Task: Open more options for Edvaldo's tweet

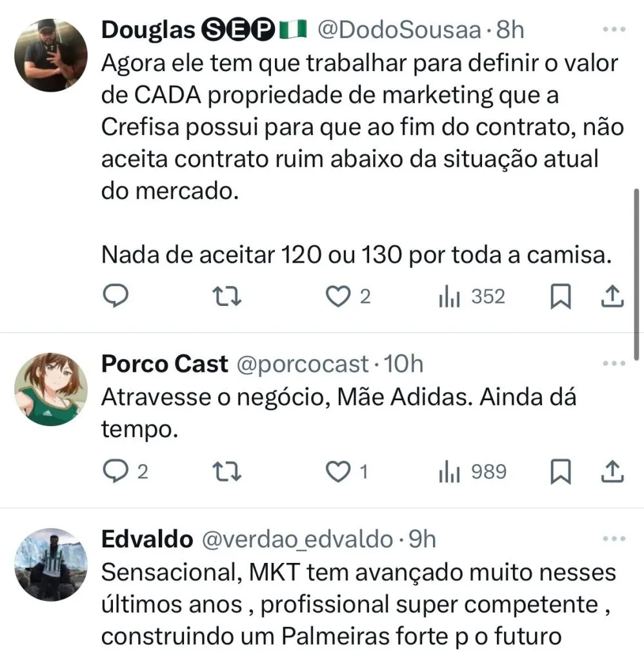Action: (614, 539)
